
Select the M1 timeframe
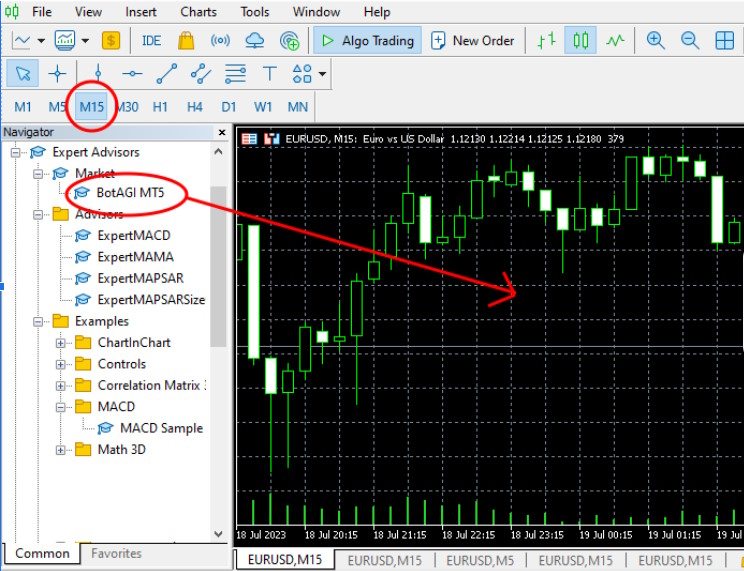coord(23,107)
